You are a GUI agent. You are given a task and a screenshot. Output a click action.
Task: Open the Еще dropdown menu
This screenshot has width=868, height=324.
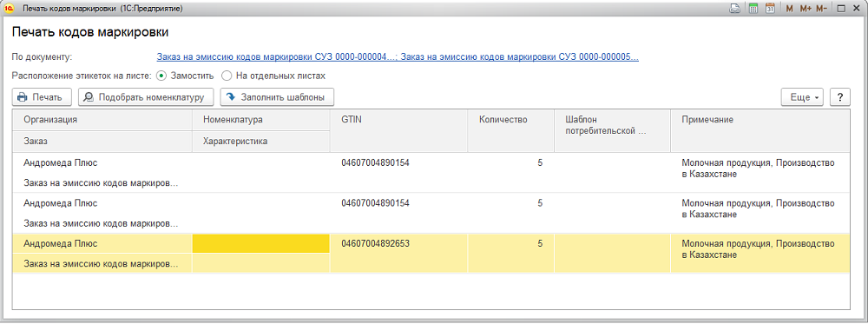click(802, 97)
